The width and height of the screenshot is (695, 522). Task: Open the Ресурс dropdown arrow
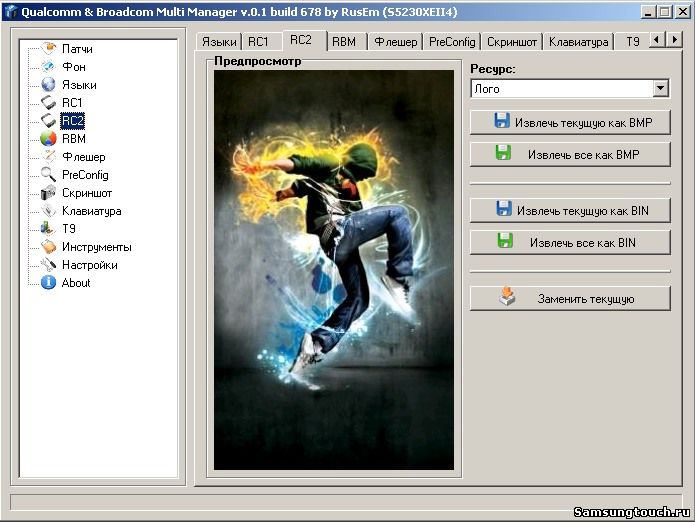point(660,88)
